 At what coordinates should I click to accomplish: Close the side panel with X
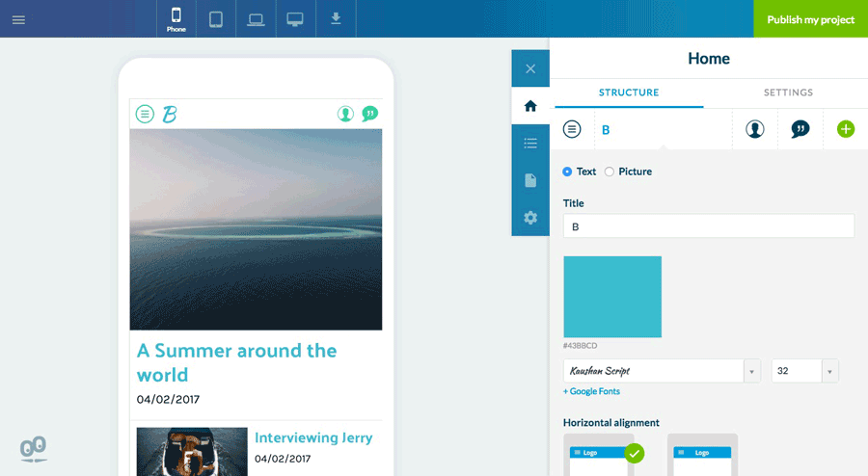coord(530,68)
